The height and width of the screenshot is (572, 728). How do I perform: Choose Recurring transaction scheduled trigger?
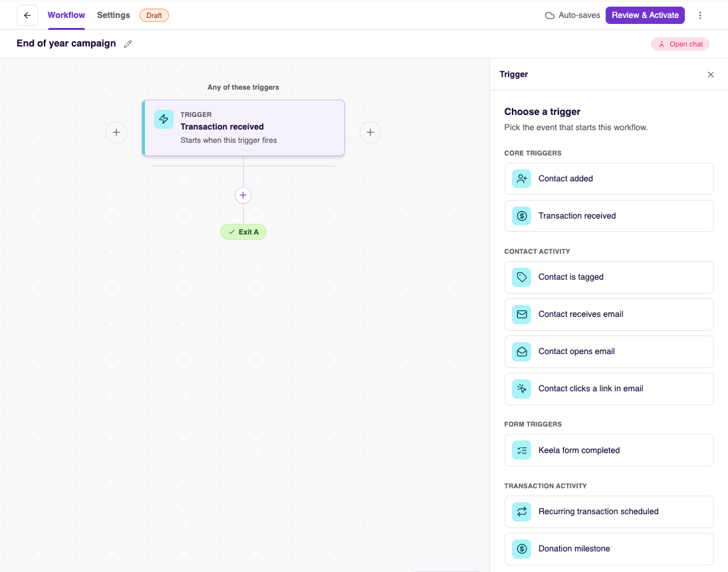[x=609, y=512]
